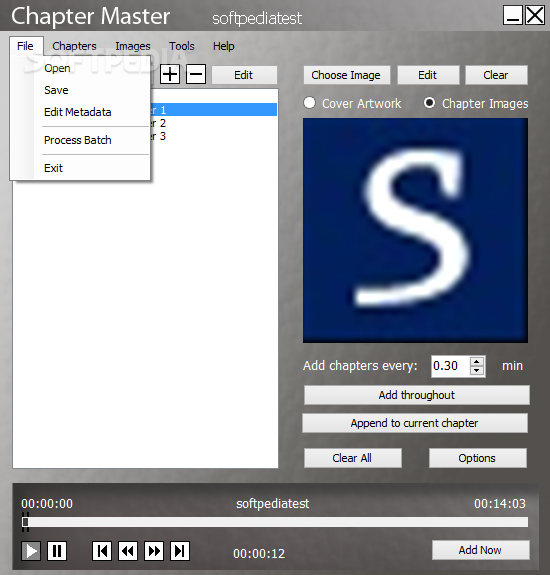Screen dimensions: 550x575
Task: Skip to next chapter icon
Action: coord(180,551)
